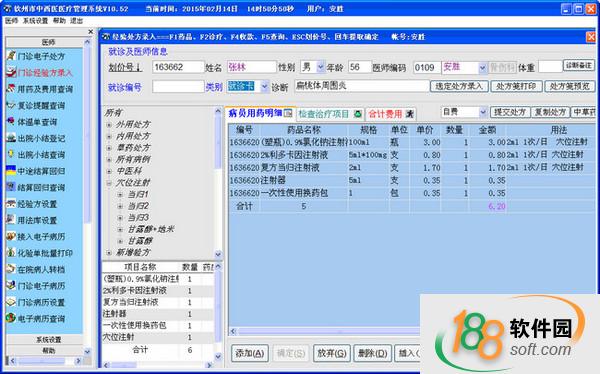600x374 pixels.
Task: Open 门诊电子病历 sidebar icon
Action: [x=11, y=286]
